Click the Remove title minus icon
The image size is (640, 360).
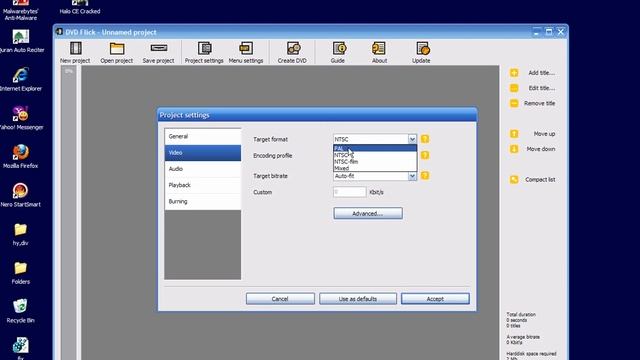pos(514,103)
